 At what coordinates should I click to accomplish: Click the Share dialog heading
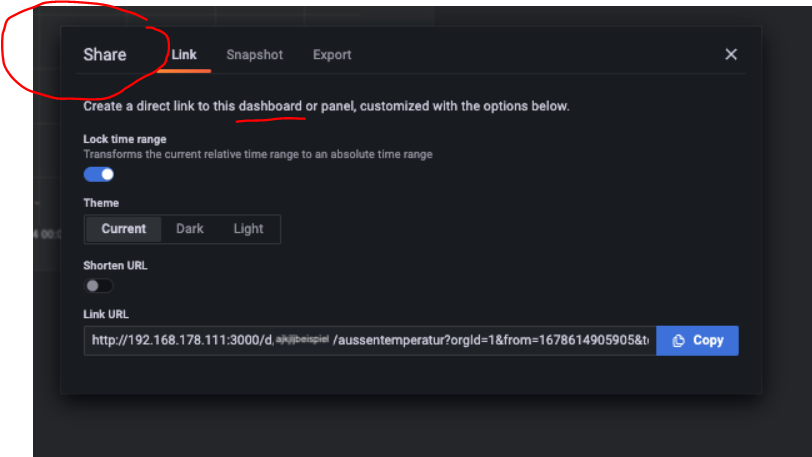click(x=105, y=55)
